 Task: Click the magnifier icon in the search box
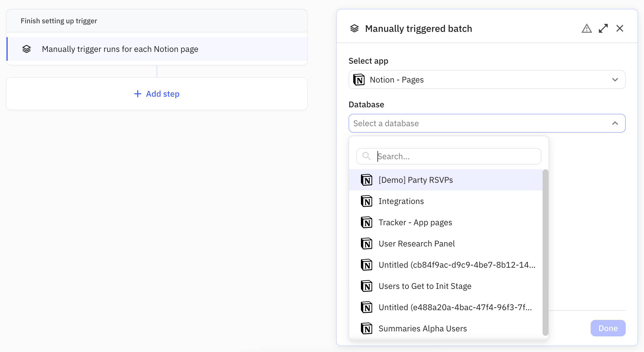coord(367,156)
